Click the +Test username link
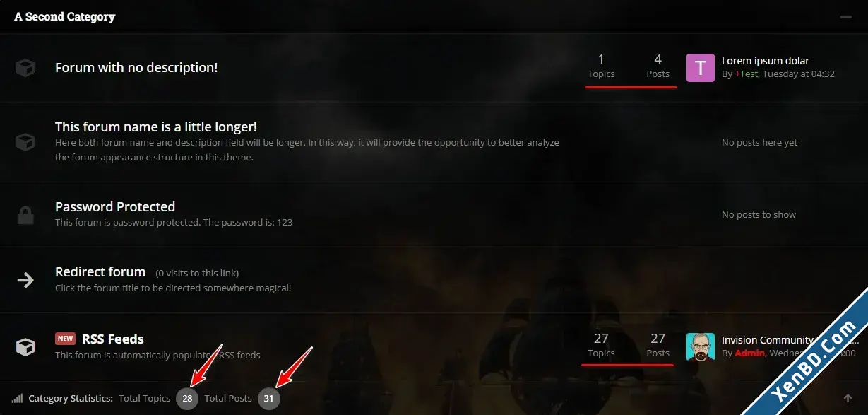The width and height of the screenshot is (868, 415). click(x=747, y=74)
